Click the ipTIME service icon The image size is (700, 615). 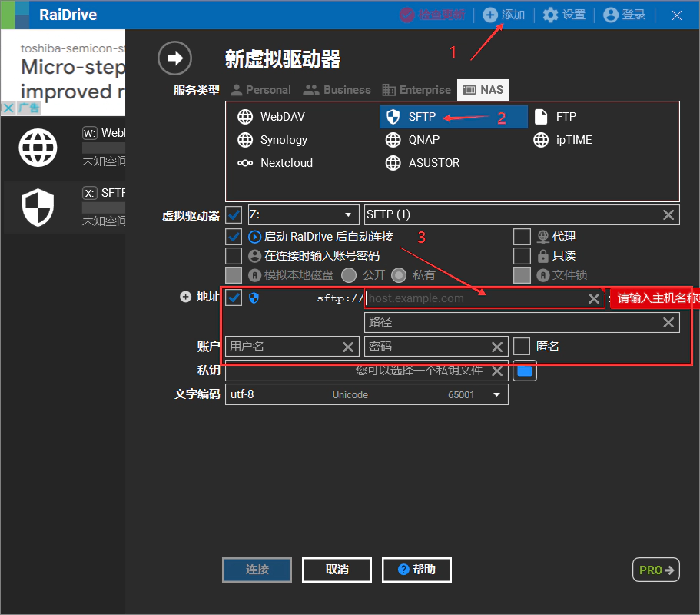coord(542,139)
